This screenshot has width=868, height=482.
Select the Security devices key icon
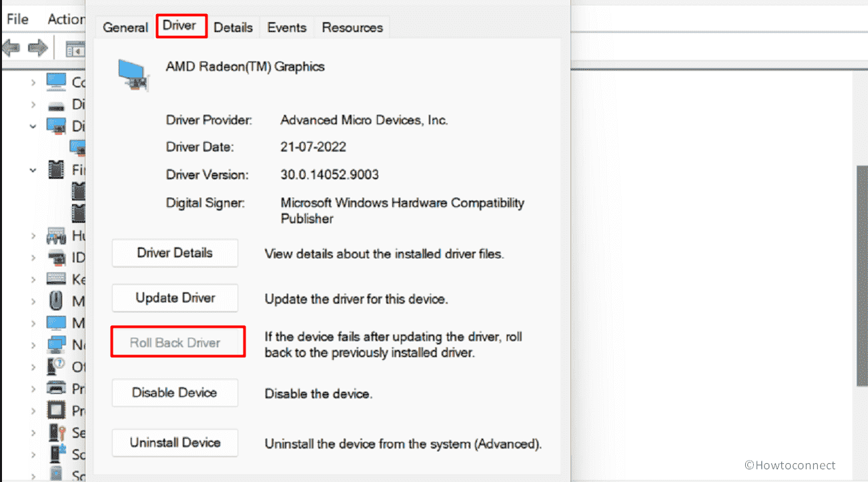pos(57,432)
